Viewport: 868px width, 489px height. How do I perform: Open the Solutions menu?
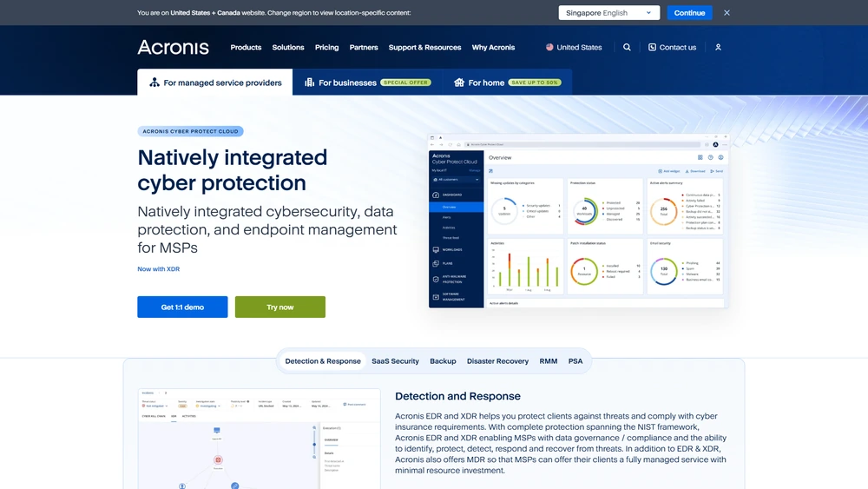click(288, 47)
